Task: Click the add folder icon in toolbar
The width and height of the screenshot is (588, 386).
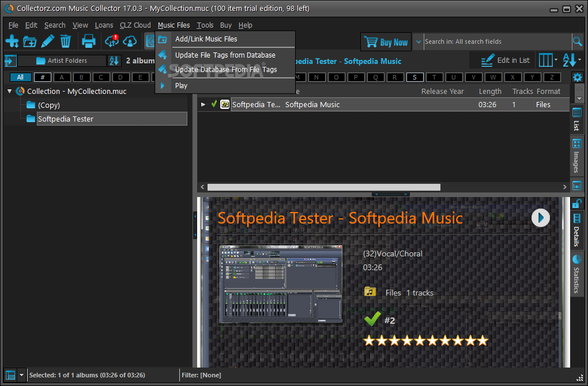Action: 30,41
